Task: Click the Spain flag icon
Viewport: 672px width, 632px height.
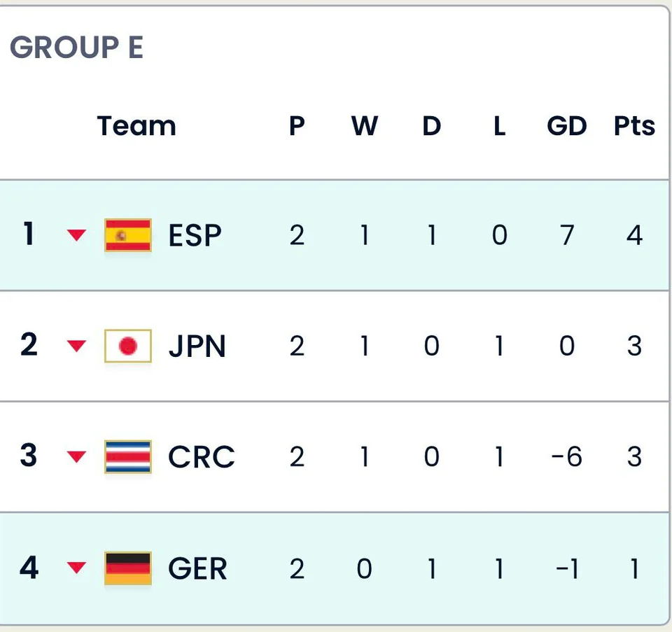Action: click(x=127, y=235)
